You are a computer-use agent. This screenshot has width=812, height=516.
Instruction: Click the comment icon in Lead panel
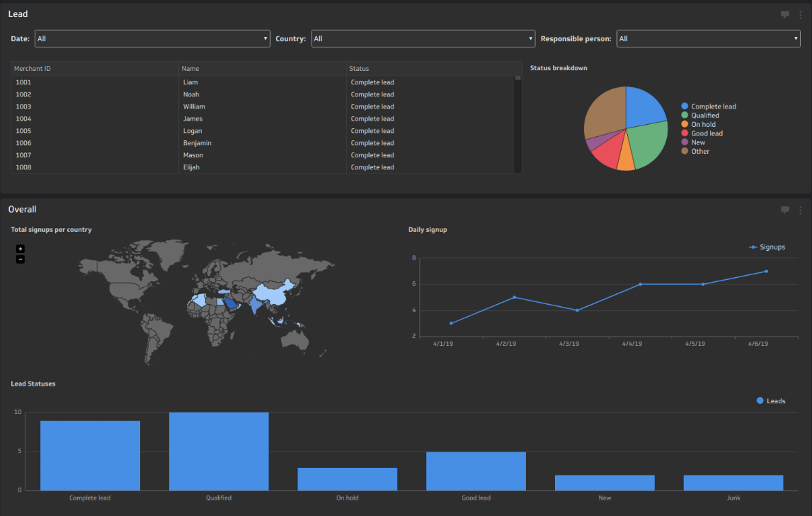coord(785,14)
